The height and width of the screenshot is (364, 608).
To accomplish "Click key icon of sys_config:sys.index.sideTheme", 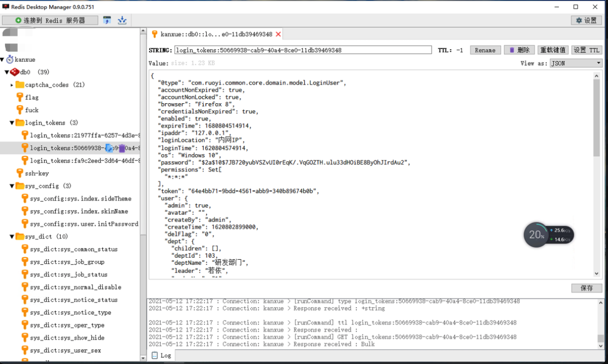I will point(25,198).
